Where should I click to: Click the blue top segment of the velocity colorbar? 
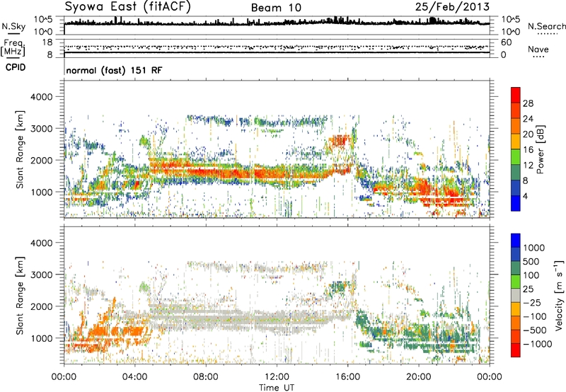516,241
